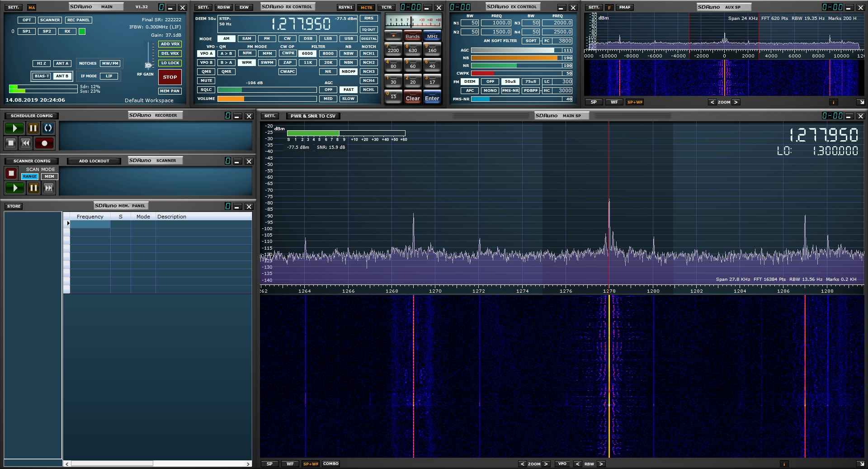Enable the LO LOCK button
The width and height of the screenshot is (868, 469).
[x=170, y=63]
